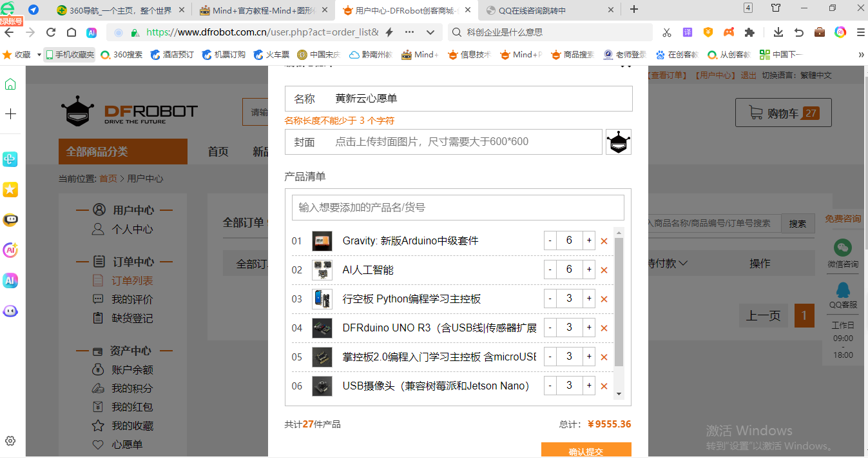868x461 pixels.
Task: Decrease quantity of USB摄像头
Action: click(550, 386)
